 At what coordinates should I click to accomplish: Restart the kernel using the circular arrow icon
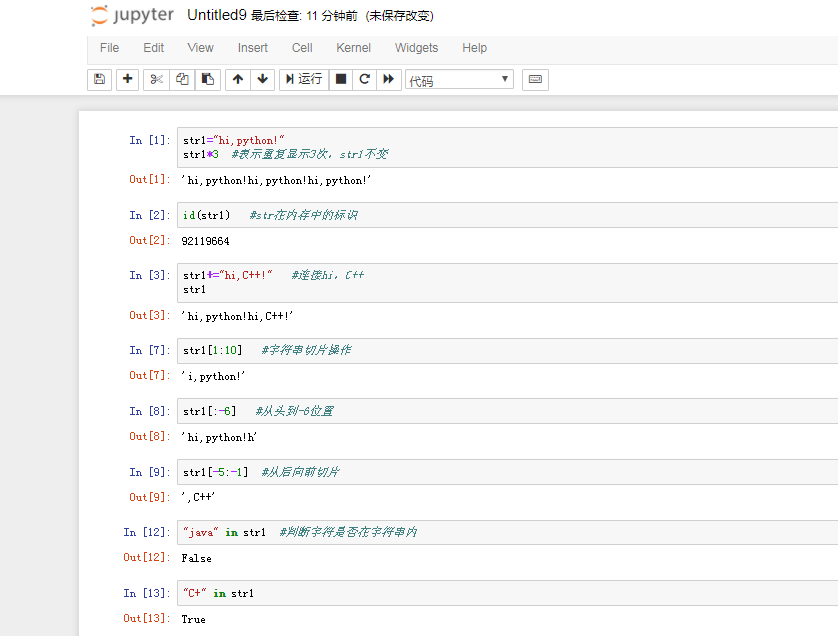(363, 79)
